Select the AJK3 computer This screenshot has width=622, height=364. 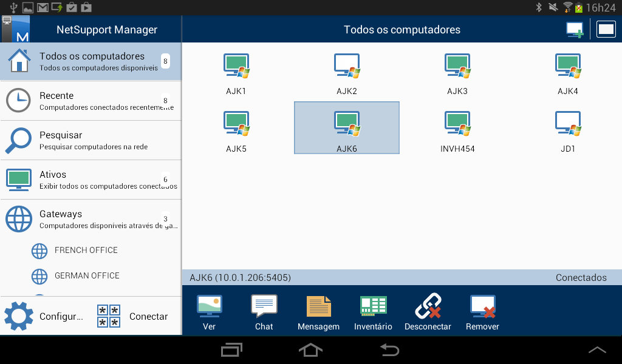coord(457,74)
